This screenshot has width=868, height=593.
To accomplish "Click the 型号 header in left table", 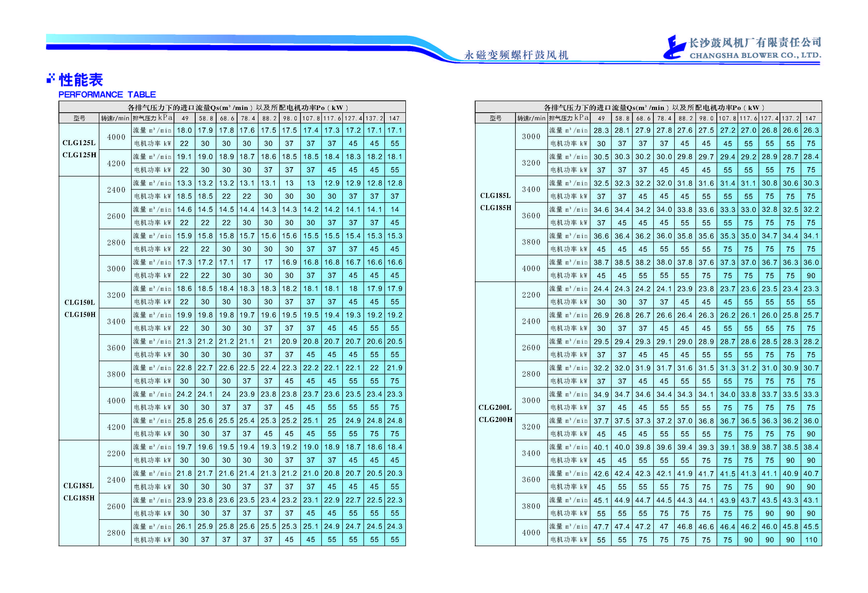I will point(79,118).
